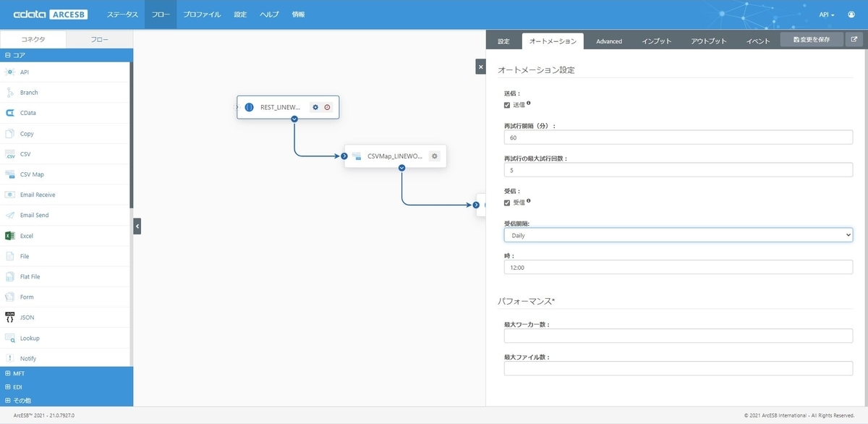
Task: Select the Excel connector icon
Action: pos(10,236)
